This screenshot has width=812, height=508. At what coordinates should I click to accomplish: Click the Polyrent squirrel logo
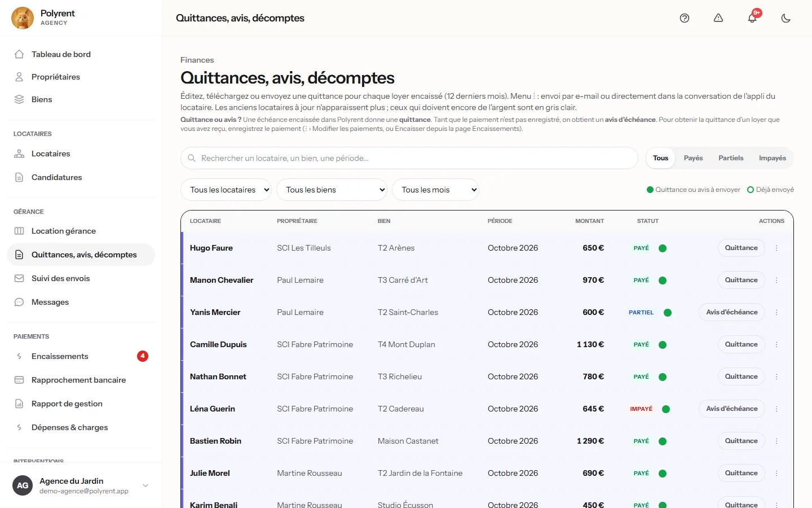click(23, 18)
